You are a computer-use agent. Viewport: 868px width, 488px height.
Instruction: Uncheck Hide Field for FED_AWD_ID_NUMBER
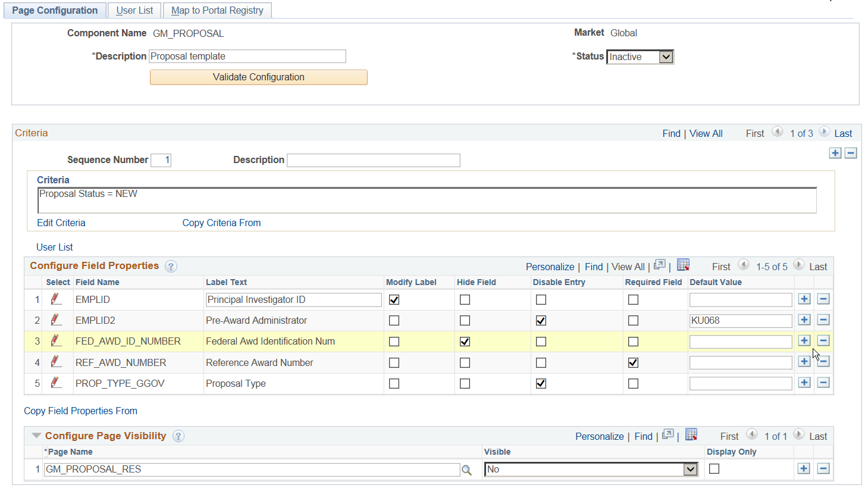[465, 342]
